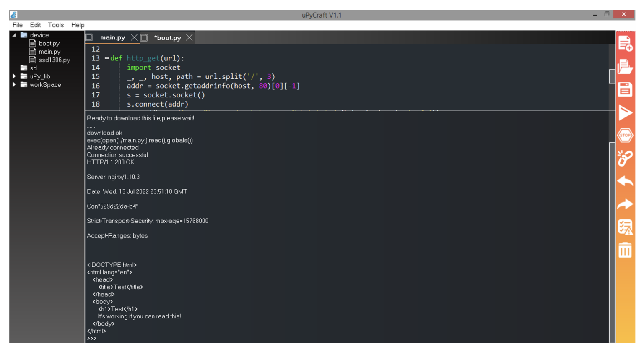Image resolution: width=644 pixels, height=355 pixels.
Task: Expand the workSpace folder
Action: (x=14, y=85)
